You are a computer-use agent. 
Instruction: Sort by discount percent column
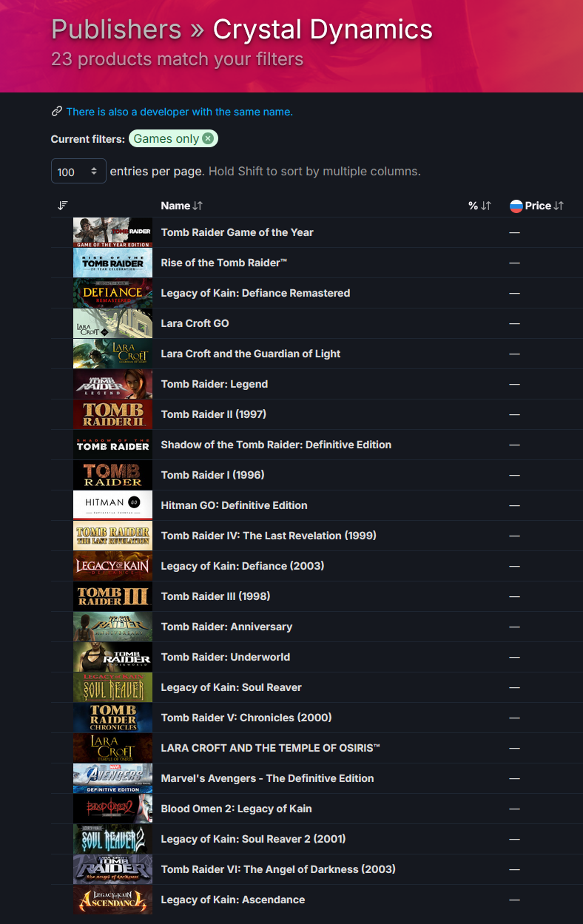(479, 206)
